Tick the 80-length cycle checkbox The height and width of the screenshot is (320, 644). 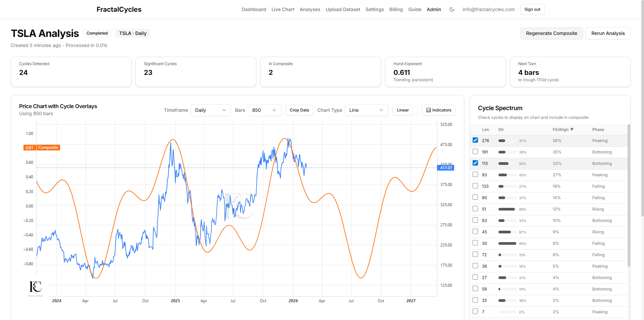(475, 197)
